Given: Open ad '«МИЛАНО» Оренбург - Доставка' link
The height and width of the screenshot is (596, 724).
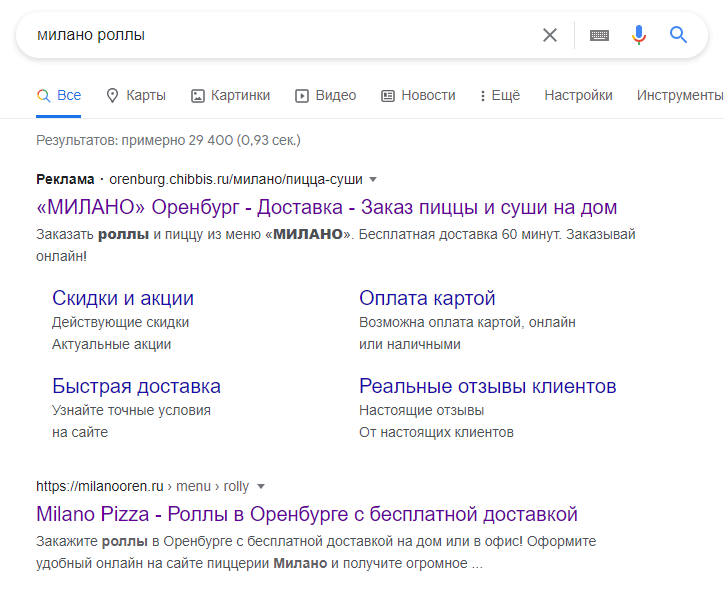Looking at the screenshot, I should tap(326, 207).
